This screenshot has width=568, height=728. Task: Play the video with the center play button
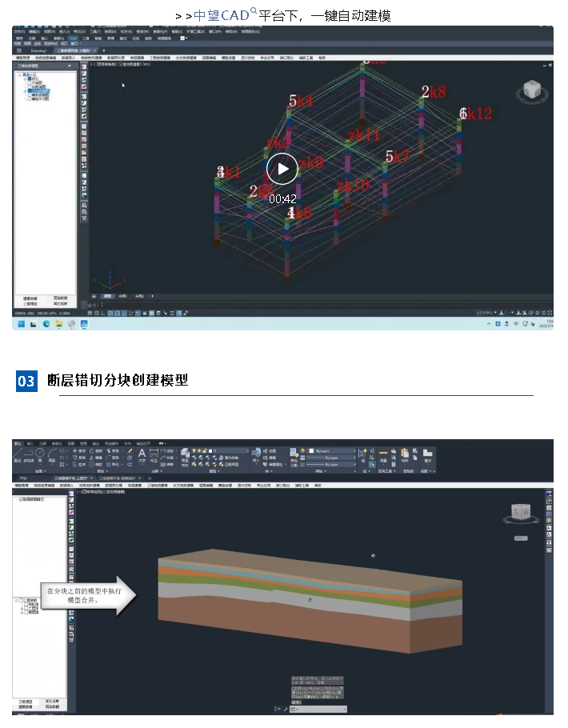pyautogui.click(x=282, y=169)
